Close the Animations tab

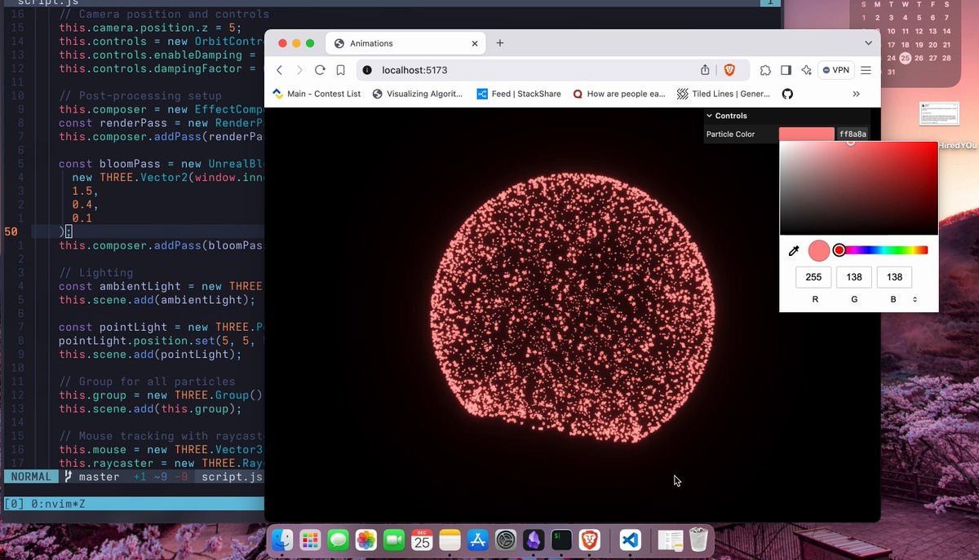click(473, 43)
